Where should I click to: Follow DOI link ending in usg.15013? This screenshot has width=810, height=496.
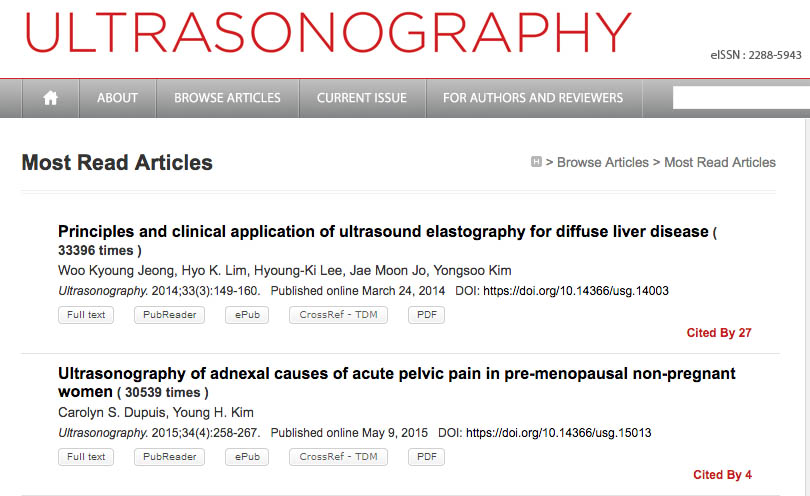tap(559, 433)
